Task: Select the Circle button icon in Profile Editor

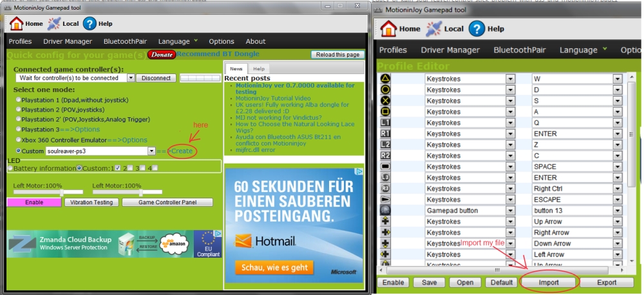Action: point(385,90)
